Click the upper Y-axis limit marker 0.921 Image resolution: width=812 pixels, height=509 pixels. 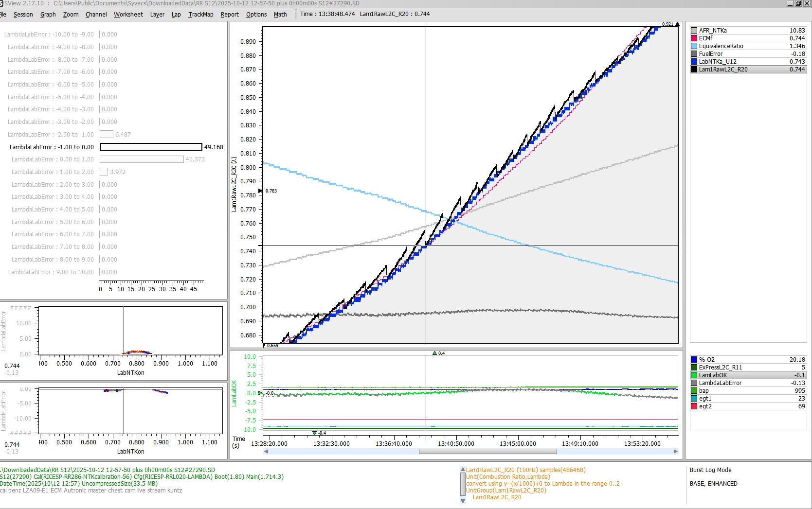(677, 24)
